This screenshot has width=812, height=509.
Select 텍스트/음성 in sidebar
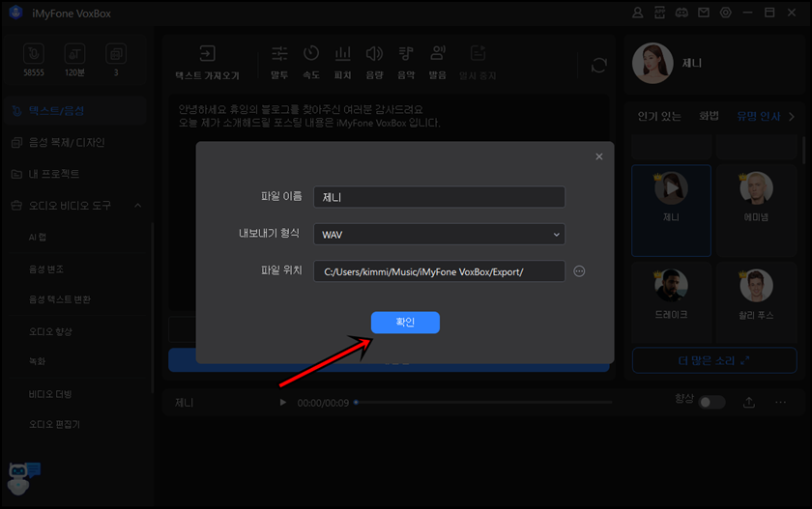pos(75,111)
